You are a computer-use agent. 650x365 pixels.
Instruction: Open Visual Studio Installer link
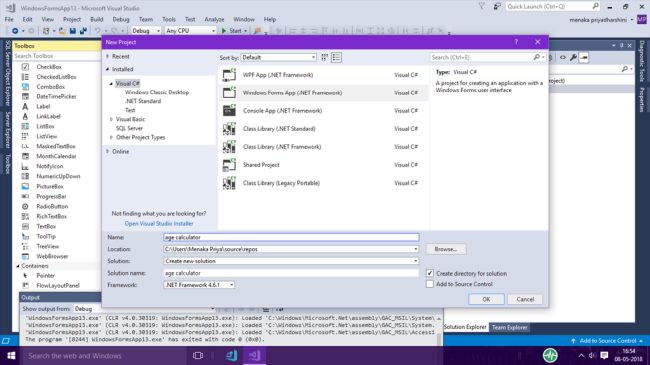[x=159, y=224]
